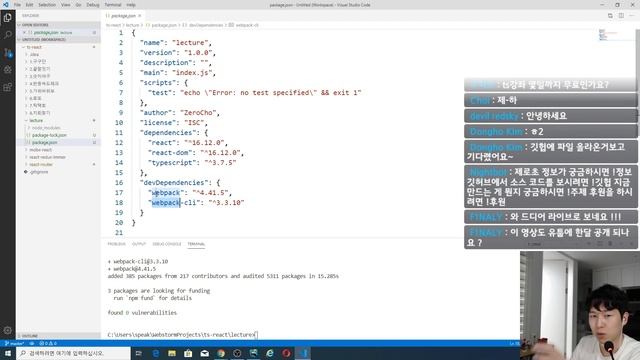Viewport: 640px width, 360px height.
Task: Select the package.json editor tab
Action: pos(123,16)
